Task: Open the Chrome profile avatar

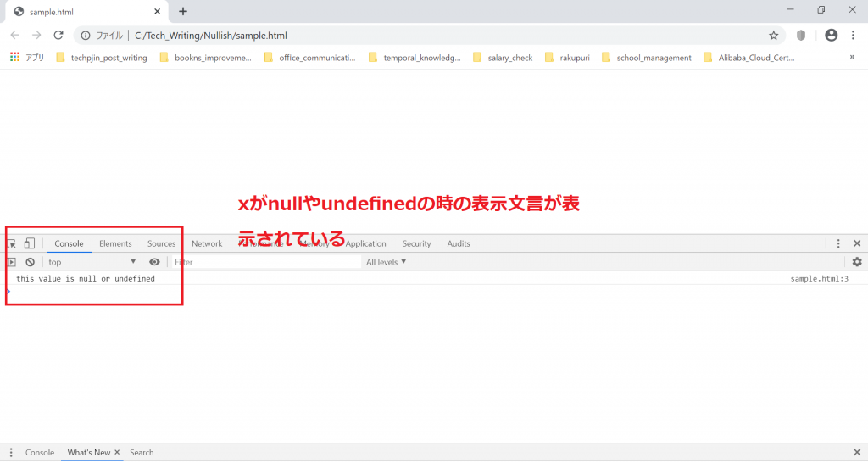Action: pyautogui.click(x=831, y=36)
